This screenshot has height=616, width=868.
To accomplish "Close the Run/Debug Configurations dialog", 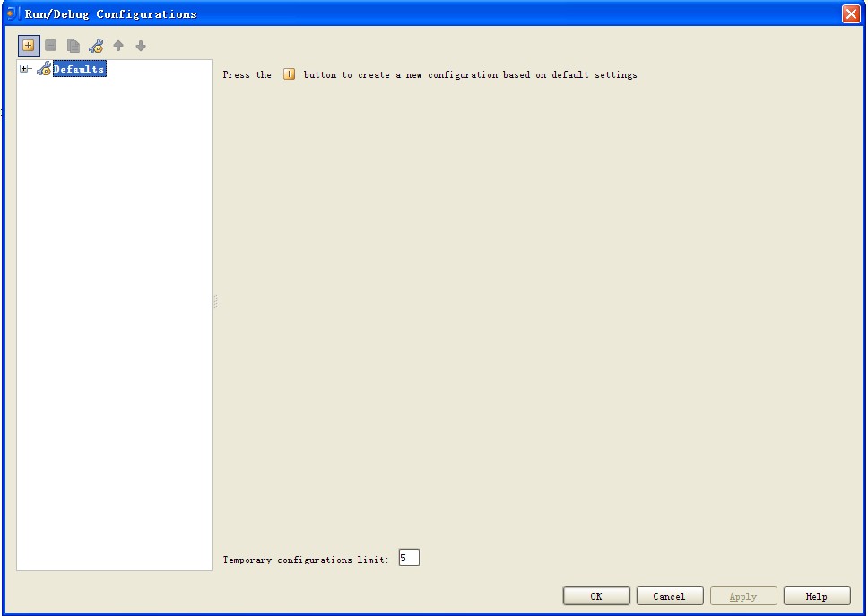I will pos(851,13).
